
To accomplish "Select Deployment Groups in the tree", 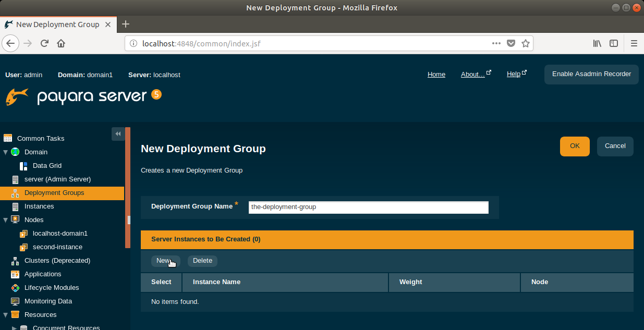I will [x=54, y=193].
